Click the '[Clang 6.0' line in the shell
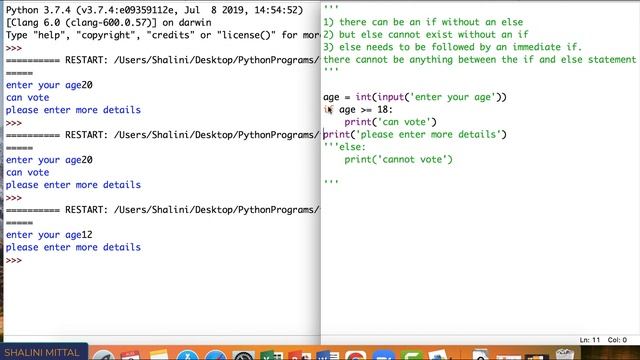 (109, 22)
